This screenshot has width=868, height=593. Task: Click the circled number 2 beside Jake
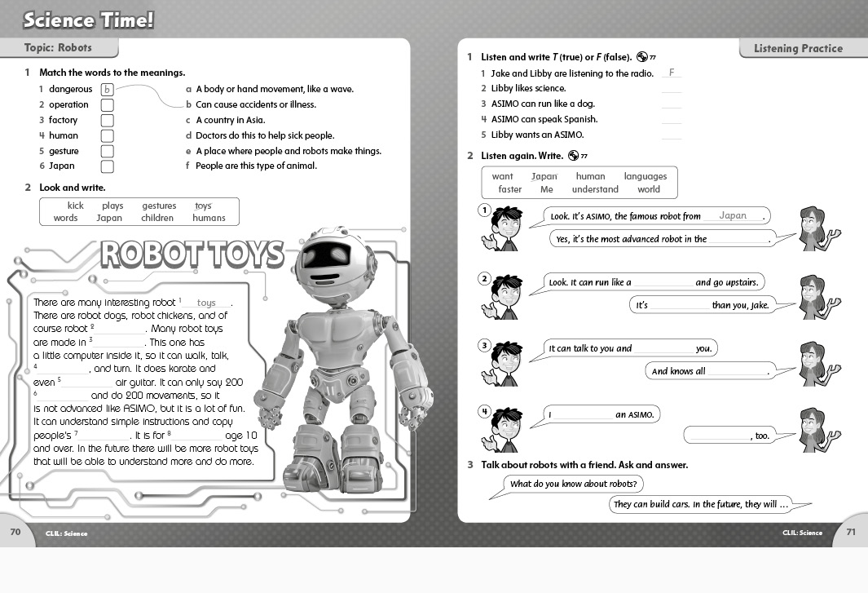click(484, 278)
